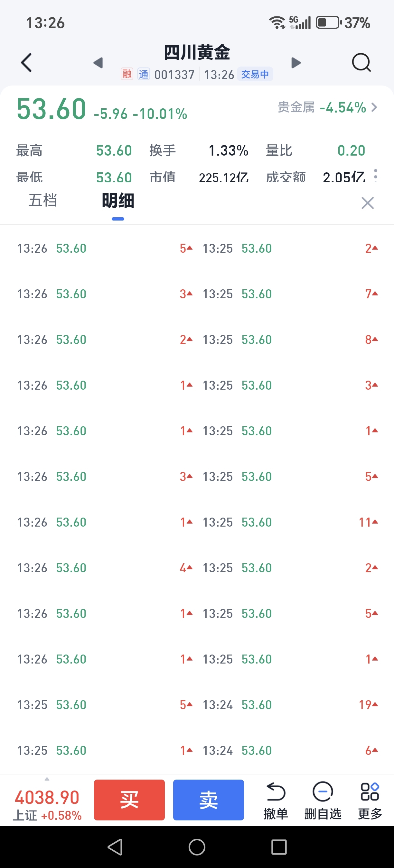Screen dimensions: 394x868
Task: Go to next stock with right triangle
Action: pyautogui.click(x=296, y=63)
